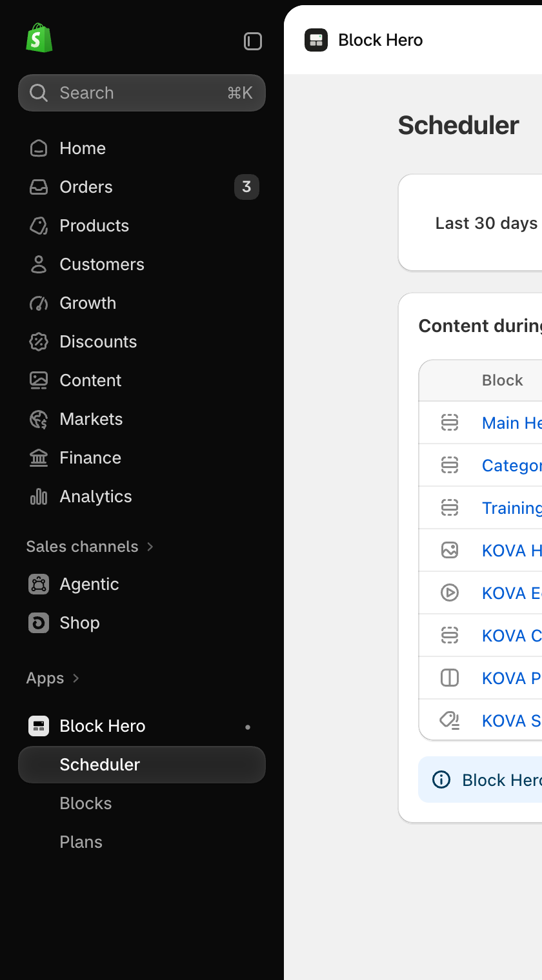This screenshot has width=542, height=980.
Task: Click the Last 30 days label
Action: pyautogui.click(x=487, y=223)
